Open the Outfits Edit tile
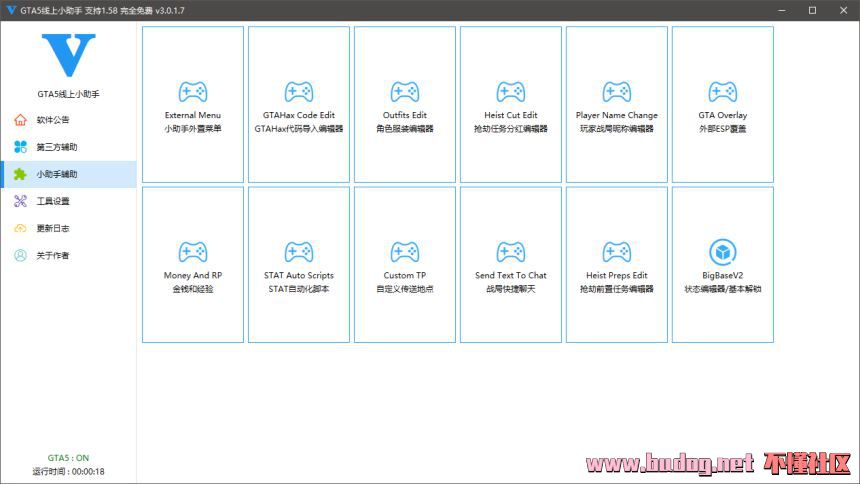Viewport: 860px width, 484px height. pyautogui.click(x=405, y=104)
